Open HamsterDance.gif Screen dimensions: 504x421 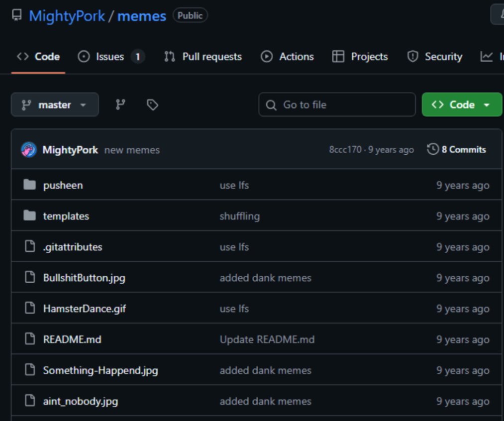(85, 309)
